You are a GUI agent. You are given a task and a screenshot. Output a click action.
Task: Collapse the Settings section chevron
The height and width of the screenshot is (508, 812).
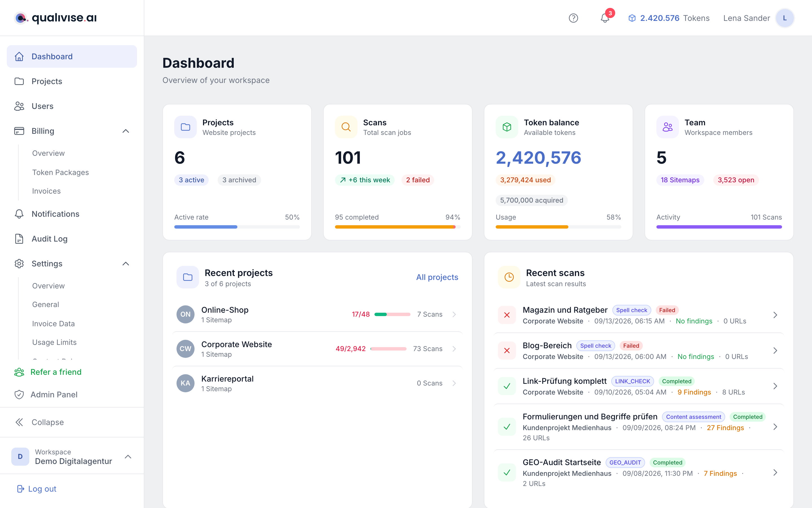pos(126,264)
